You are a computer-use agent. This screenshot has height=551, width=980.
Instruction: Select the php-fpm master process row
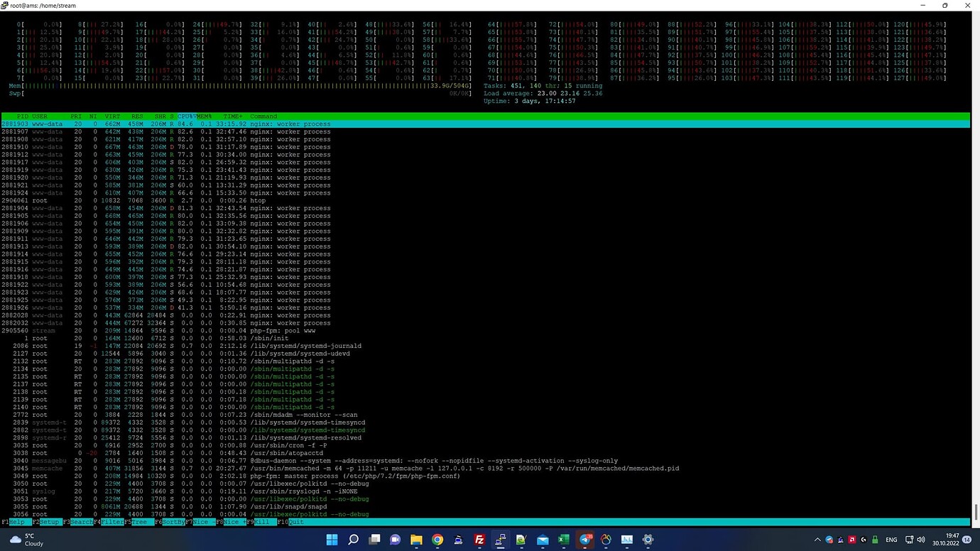pos(485,476)
